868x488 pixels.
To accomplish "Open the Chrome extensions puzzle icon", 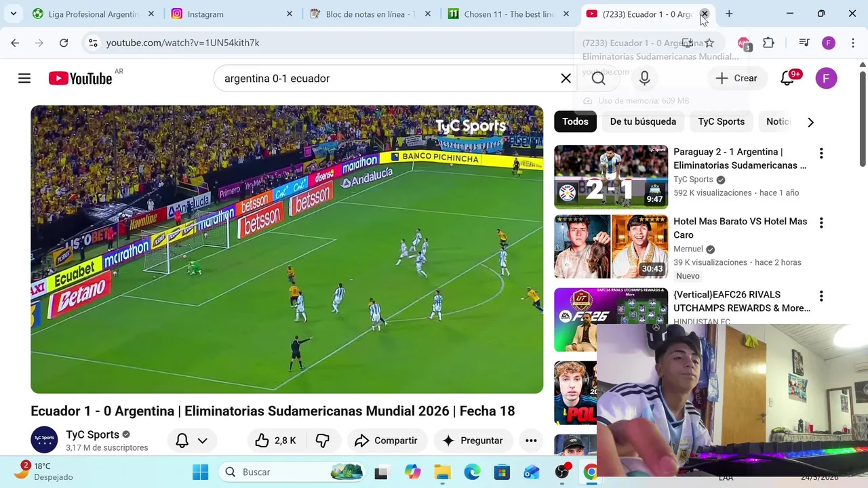I will [x=768, y=43].
